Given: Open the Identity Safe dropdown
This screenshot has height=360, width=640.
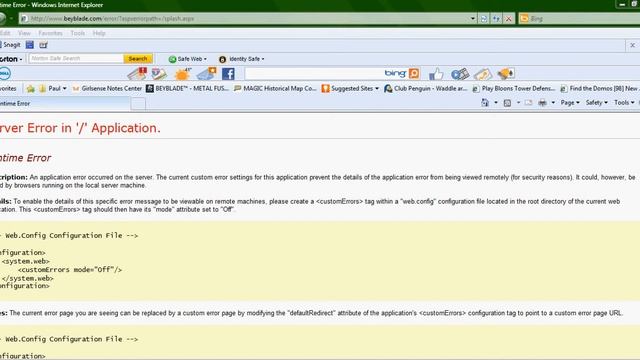Looking at the screenshot, I should pos(242,59).
